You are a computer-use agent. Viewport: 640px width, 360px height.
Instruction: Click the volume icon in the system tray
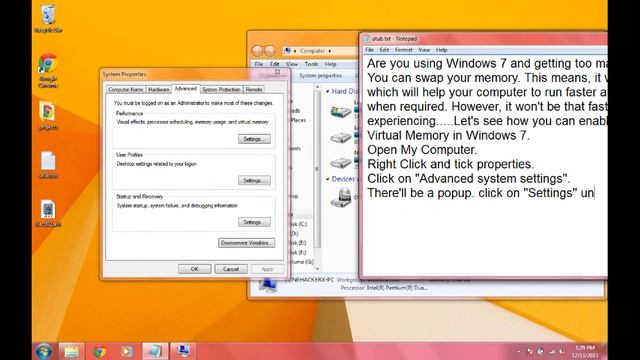click(562, 351)
